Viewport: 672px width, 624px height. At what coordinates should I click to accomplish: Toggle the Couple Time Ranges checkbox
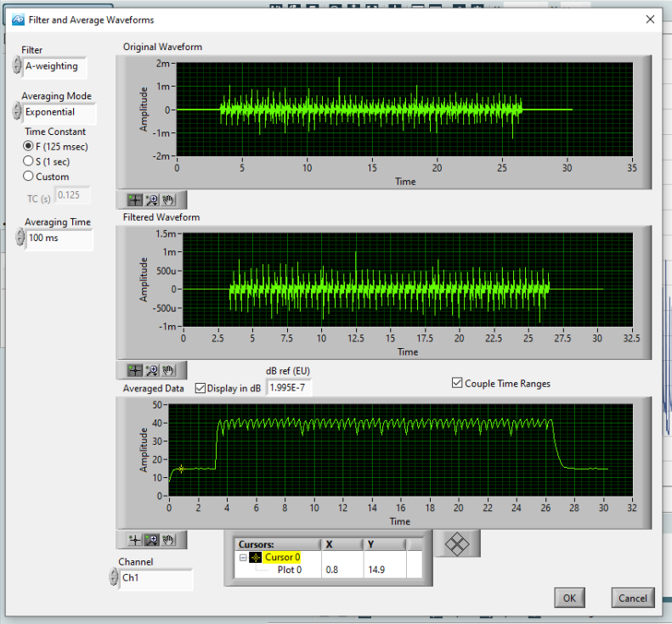(458, 384)
